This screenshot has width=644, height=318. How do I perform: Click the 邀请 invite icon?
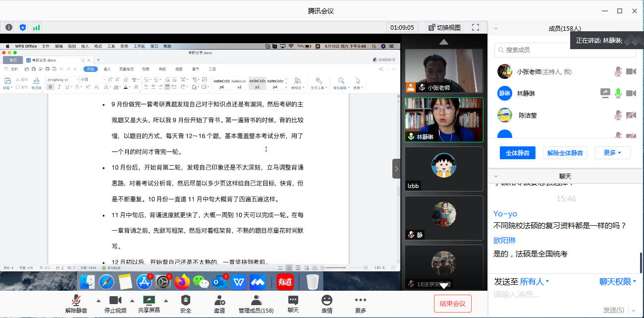[219, 301]
